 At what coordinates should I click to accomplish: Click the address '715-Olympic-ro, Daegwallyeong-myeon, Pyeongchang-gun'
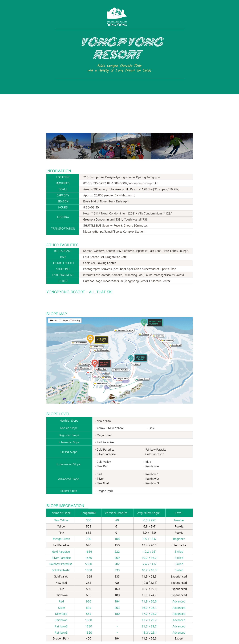121,177
